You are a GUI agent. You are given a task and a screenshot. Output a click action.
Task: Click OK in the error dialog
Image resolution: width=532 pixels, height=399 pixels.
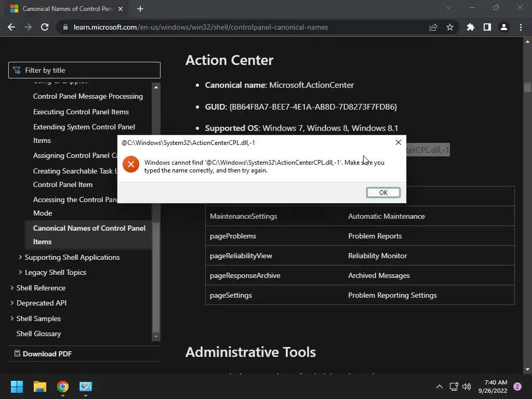[383, 192]
